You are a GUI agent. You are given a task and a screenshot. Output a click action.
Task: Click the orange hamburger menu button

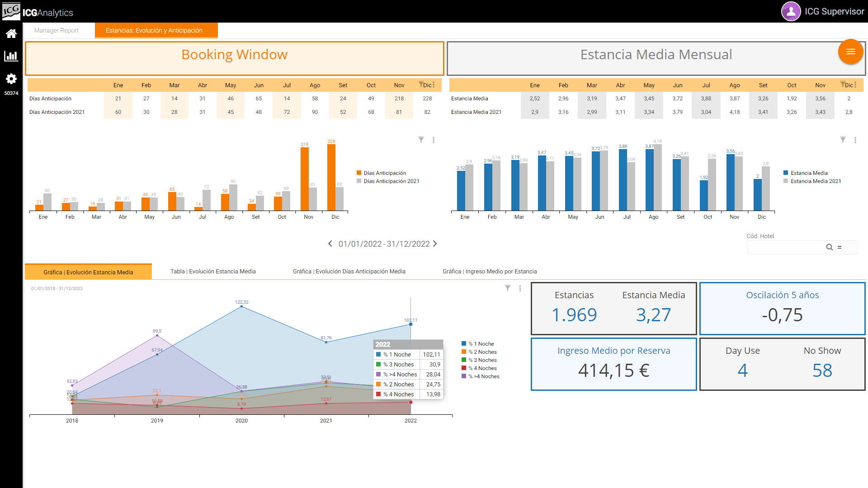850,52
